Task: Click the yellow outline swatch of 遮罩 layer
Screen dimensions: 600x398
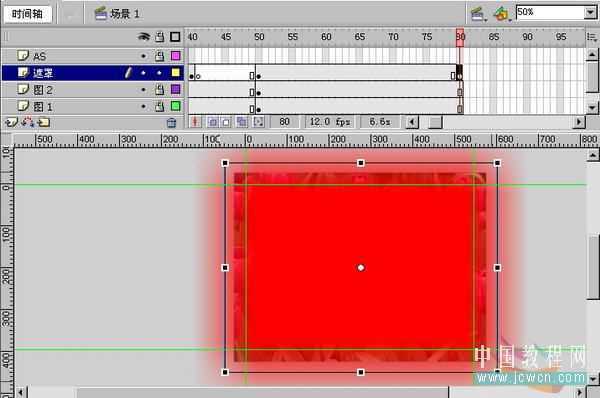Action: 176,72
